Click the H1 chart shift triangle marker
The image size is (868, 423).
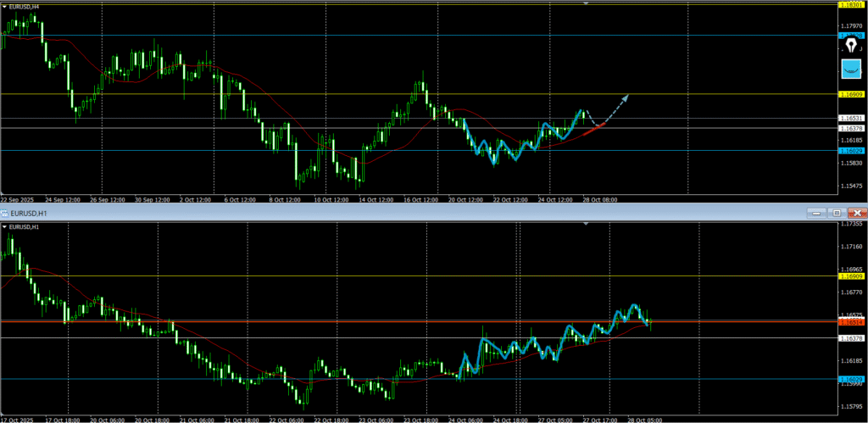(x=585, y=224)
